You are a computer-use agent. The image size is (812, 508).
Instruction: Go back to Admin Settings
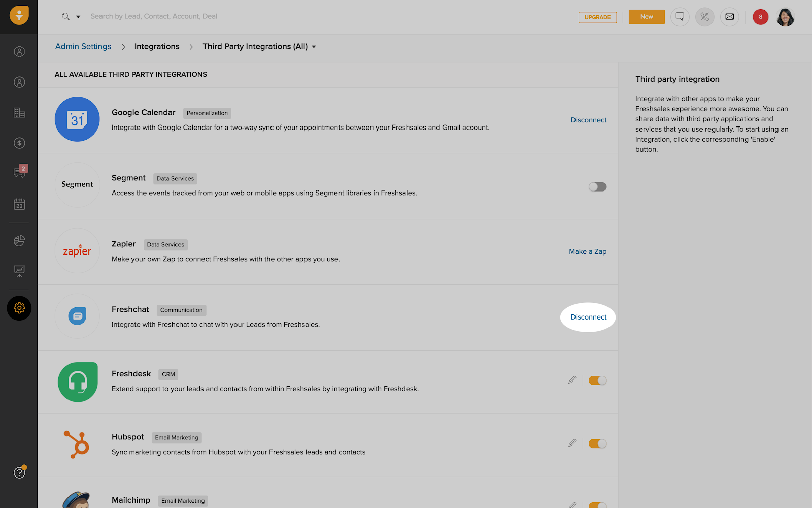[x=83, y=47]
